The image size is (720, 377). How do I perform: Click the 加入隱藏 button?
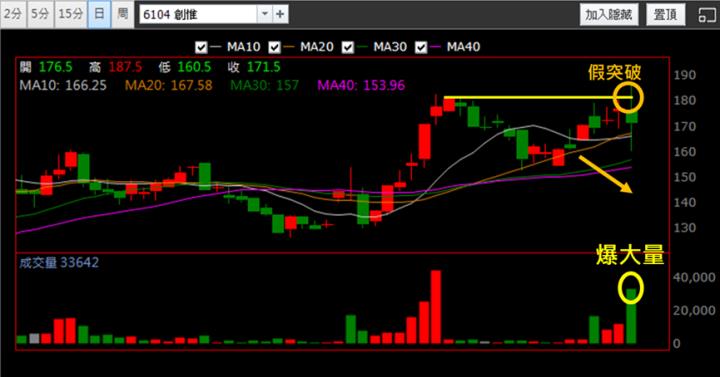[608, 15]
